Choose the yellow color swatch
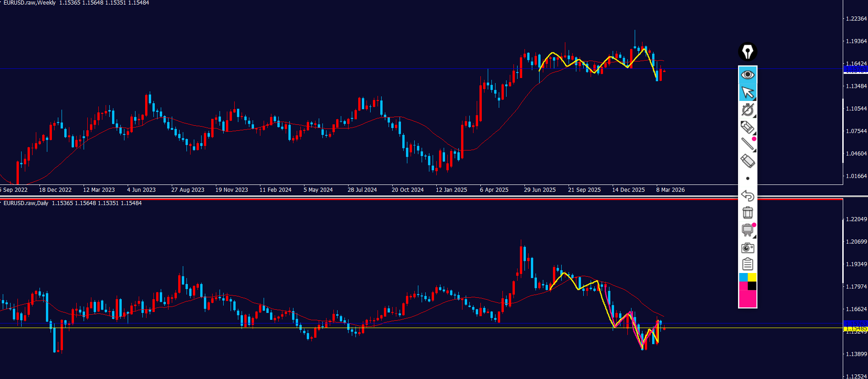The image size is (868, 379). (x=752, y=277)
